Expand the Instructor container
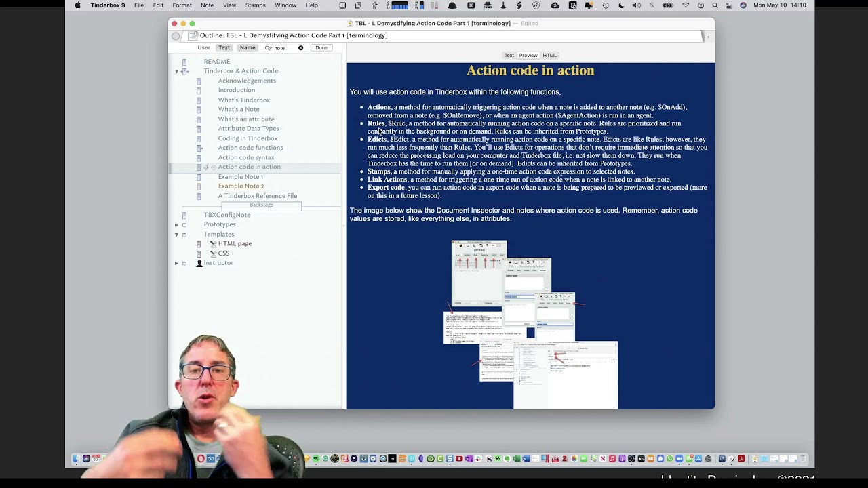Image resolution: width=868 pixels, height=488 pixels. tap(176, 263)
